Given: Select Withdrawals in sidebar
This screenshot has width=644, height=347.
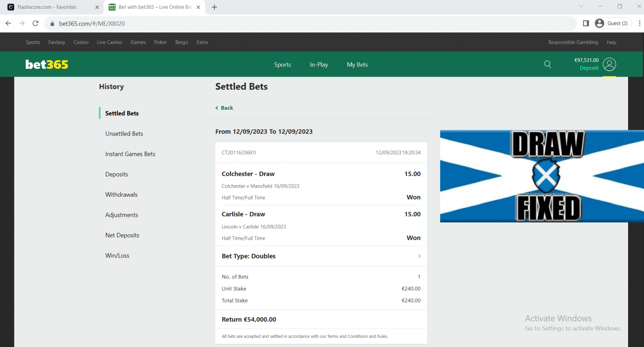Looking at the screenshot, I should pyautogui.click(x=122, y=194).
